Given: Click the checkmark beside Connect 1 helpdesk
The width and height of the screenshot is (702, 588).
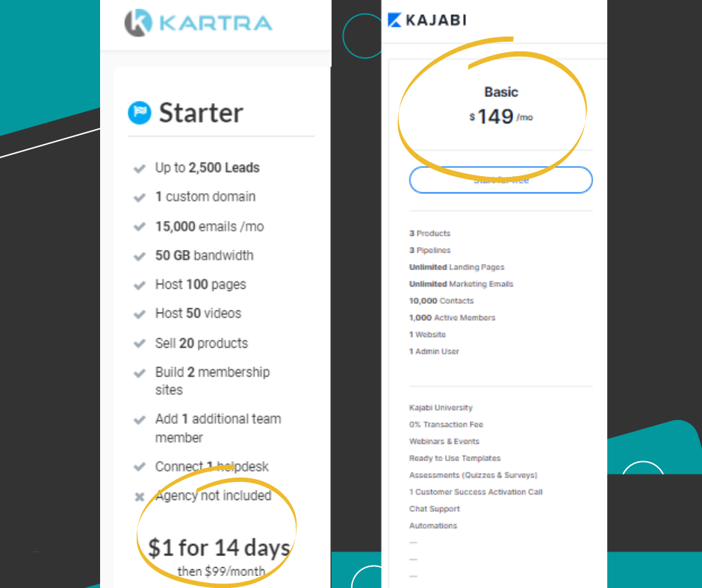Looking at the screenshot, I should click(140, 466).
